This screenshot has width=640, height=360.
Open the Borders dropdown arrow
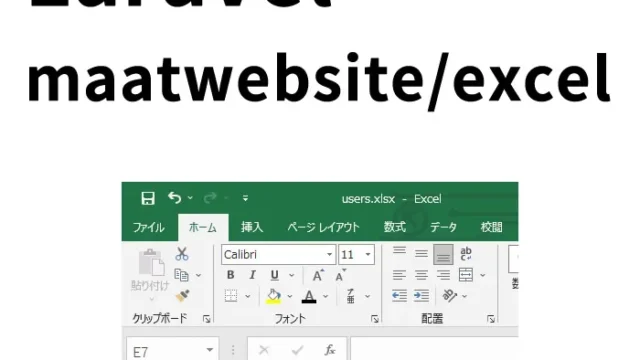click(247, 296)
